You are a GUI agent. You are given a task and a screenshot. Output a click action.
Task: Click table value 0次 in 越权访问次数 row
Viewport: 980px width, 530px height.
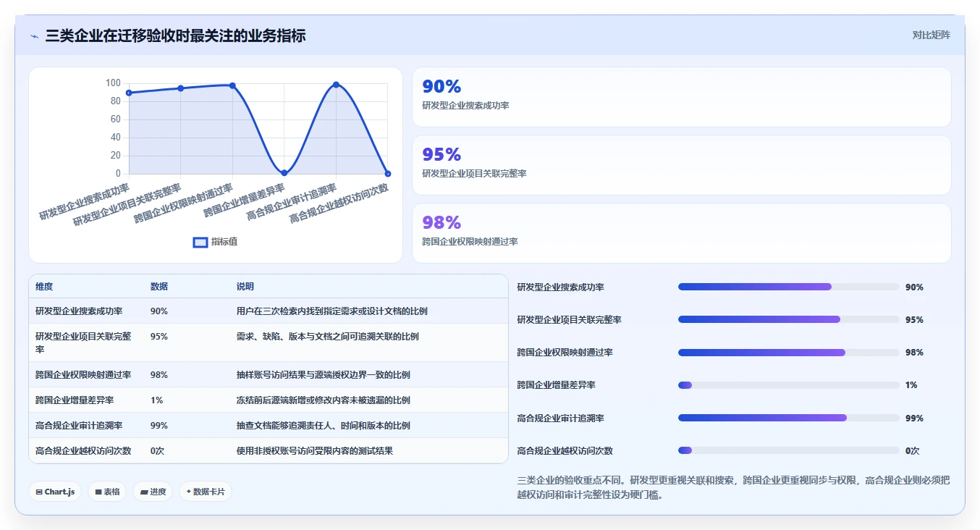pyautogui.click(x=157, y=451)
